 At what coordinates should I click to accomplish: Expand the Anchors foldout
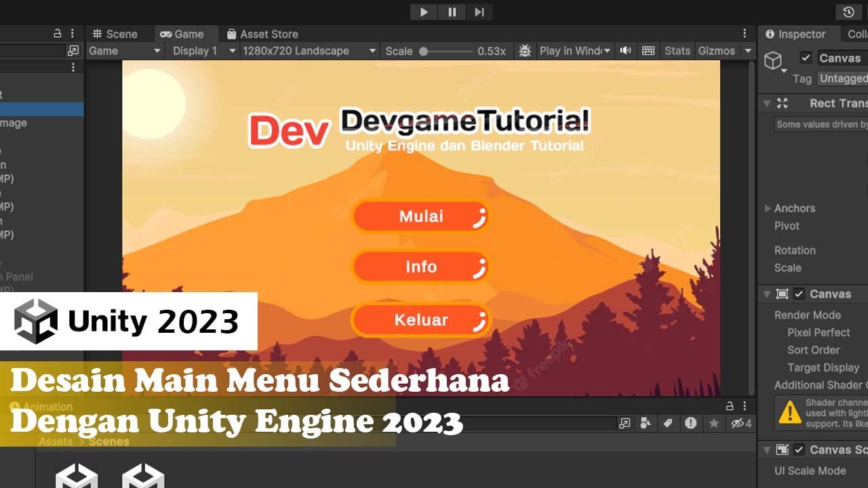tap(768, 208)
